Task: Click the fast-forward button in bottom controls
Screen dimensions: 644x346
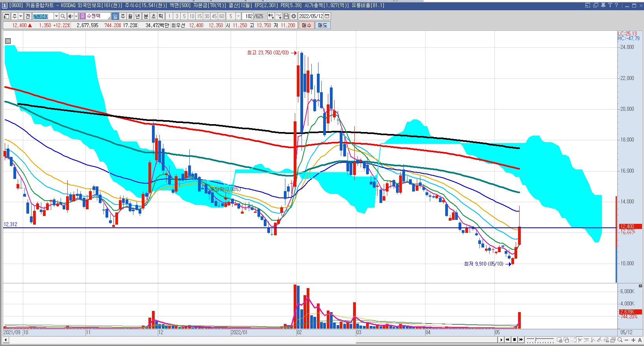Action: click(x=521, y=340)
